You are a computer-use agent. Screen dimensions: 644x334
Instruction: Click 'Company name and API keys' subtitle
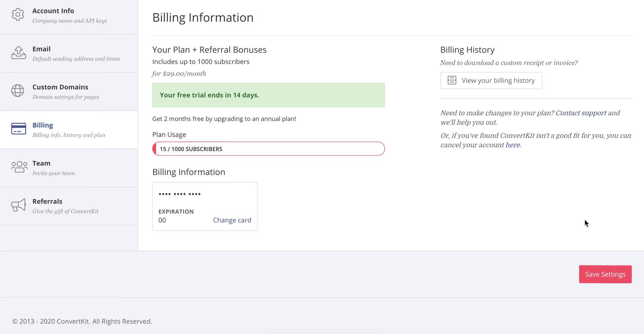(x=70, y=21)
